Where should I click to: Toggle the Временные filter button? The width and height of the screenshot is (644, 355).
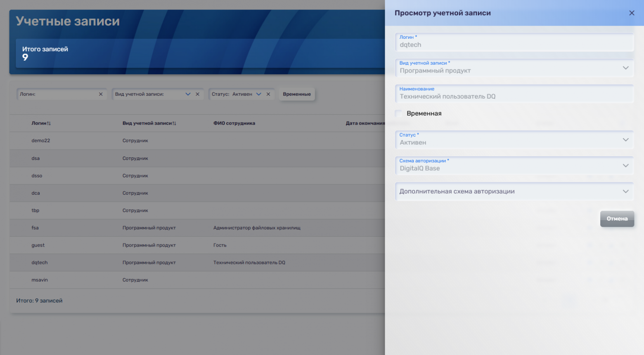point(296,94)
